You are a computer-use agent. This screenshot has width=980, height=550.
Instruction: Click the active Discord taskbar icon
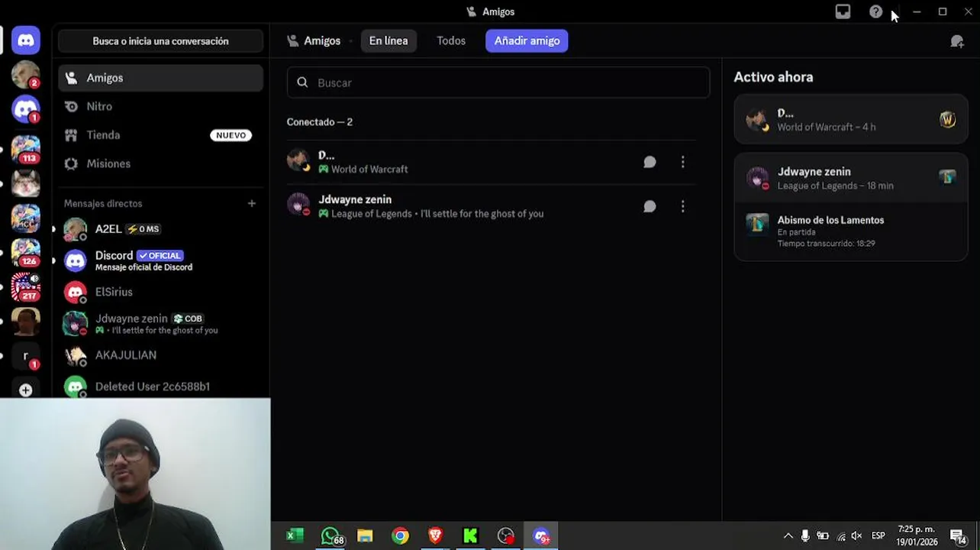point(541,536)
